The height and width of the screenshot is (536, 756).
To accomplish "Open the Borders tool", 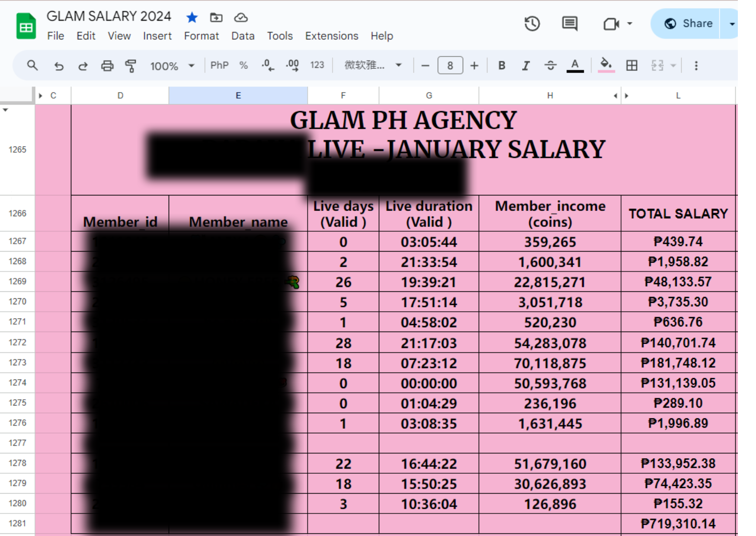I will (x=632, y=66).
